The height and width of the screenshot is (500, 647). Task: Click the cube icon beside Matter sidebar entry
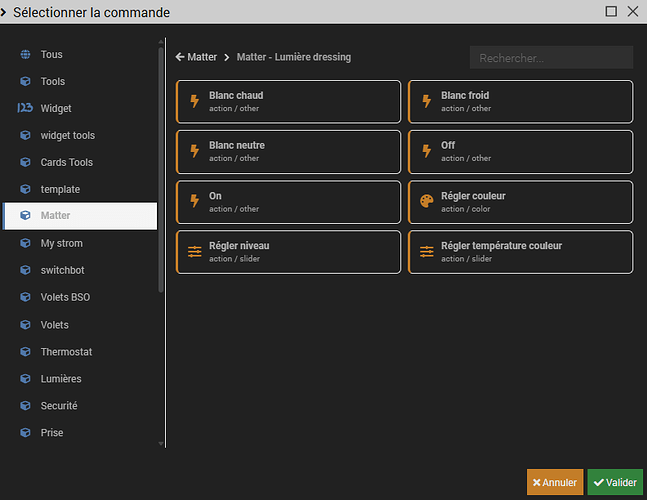click(25, 215)
